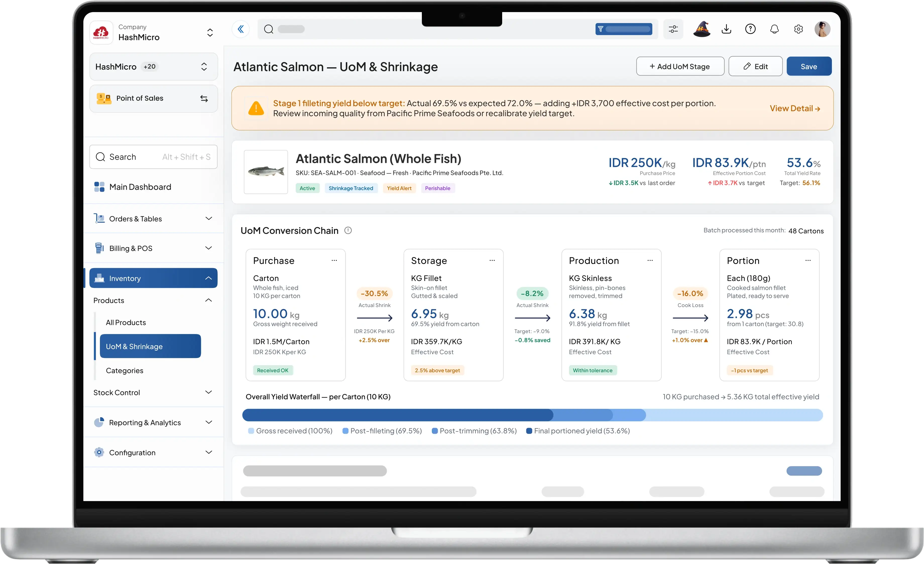The image size is (924, 564).
Task: Open View Detail link in alert
Action: coord(795,108)
